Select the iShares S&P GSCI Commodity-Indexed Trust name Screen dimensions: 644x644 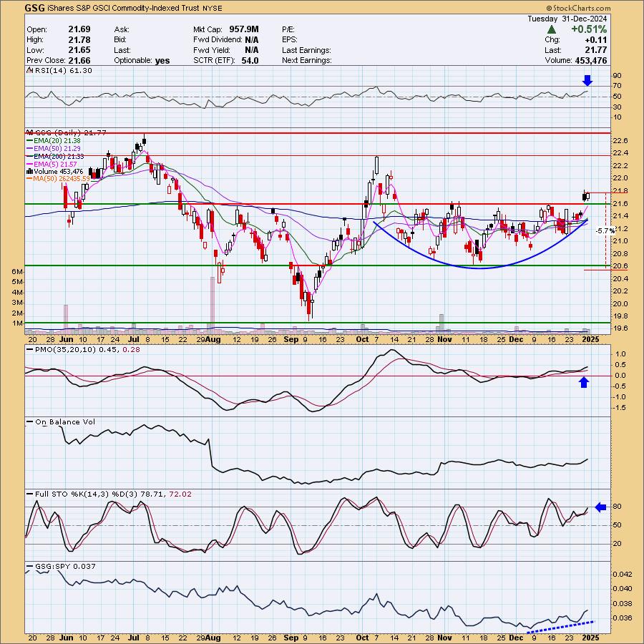(123, 8)
